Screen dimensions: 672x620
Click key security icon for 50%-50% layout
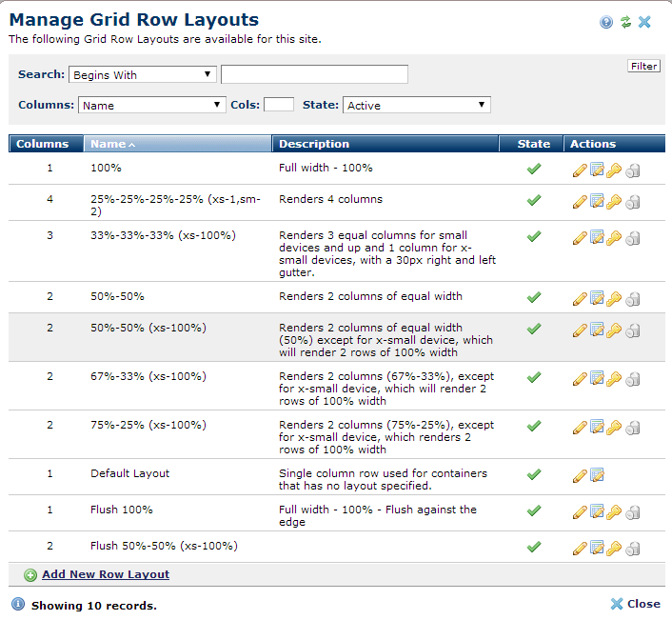click(x=614, y=298)
